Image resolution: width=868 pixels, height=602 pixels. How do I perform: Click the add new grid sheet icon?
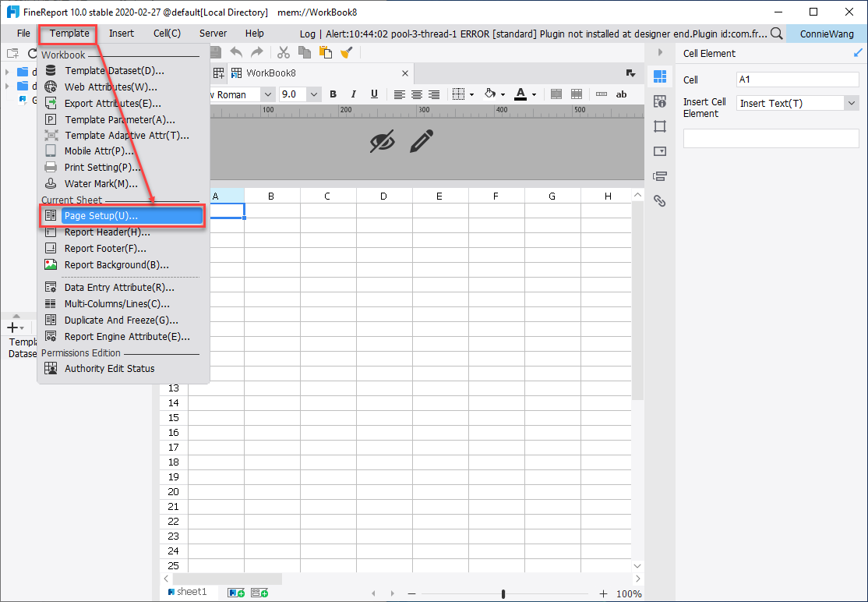tap(236, 592)
